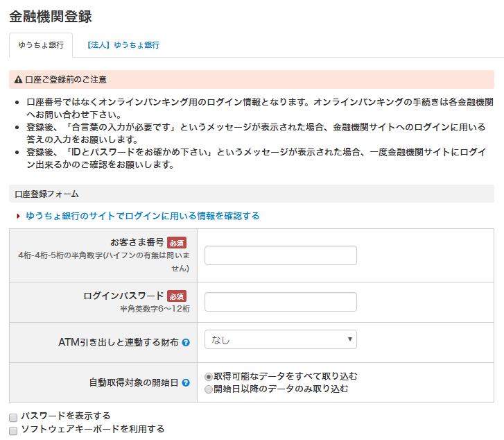
Task: Open ゆうちょ銀行のサイトでログインに用いる情報を確認する link
Action: tap(143, 216)
